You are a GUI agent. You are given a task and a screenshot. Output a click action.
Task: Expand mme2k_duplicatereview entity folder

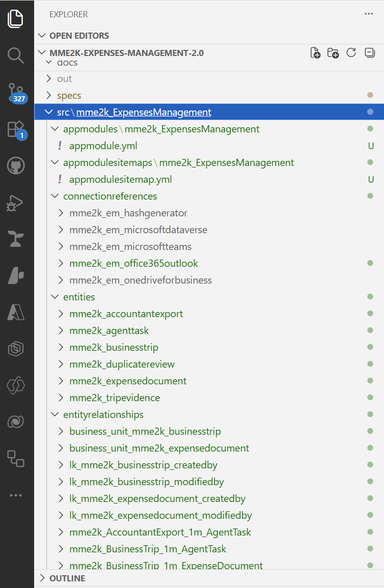pyautogui.click(x=209, y=364)
